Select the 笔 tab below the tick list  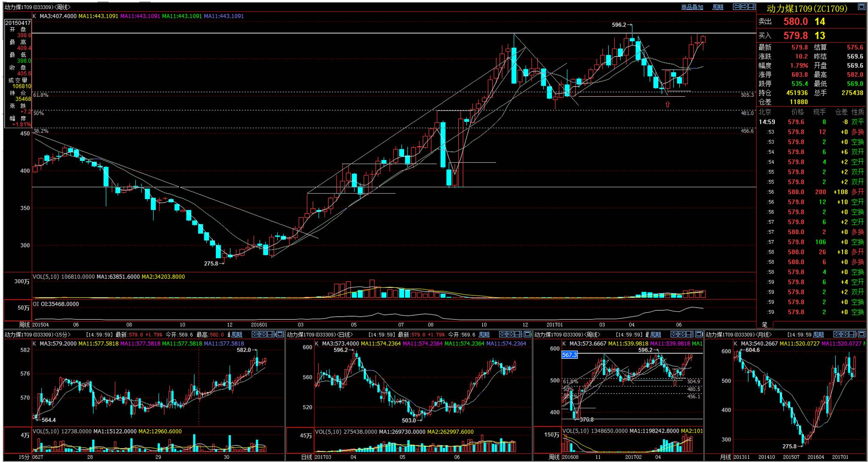(x=764, y=325)
